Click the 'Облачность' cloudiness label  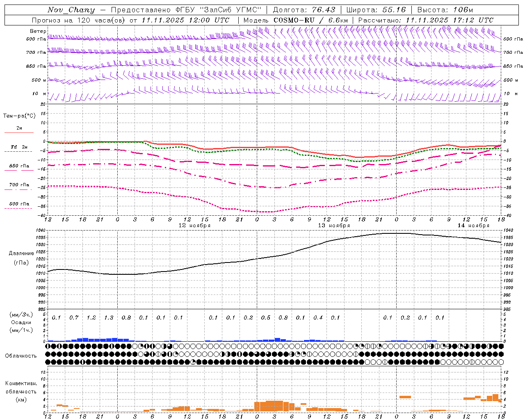click(21, 356)
